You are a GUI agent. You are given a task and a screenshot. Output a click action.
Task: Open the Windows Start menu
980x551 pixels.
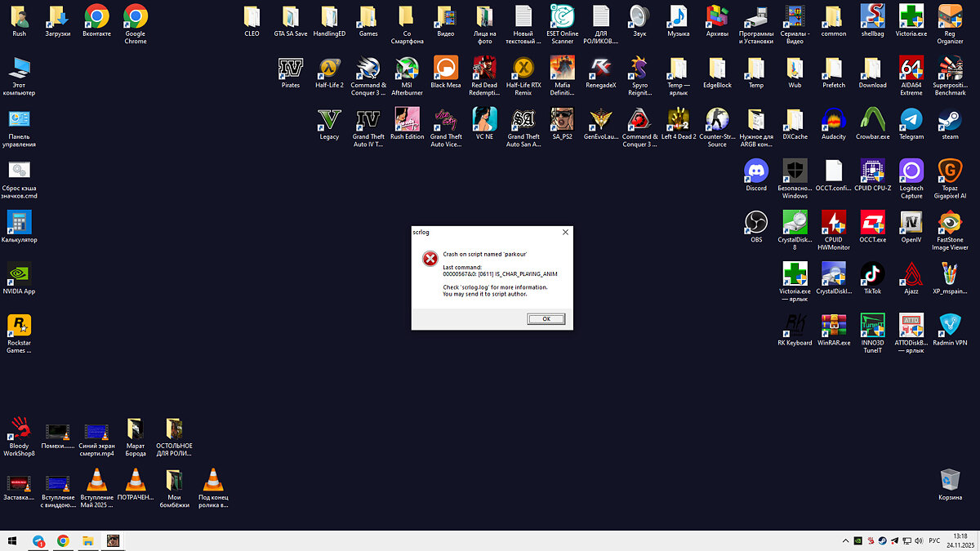[x=12, y=540]
